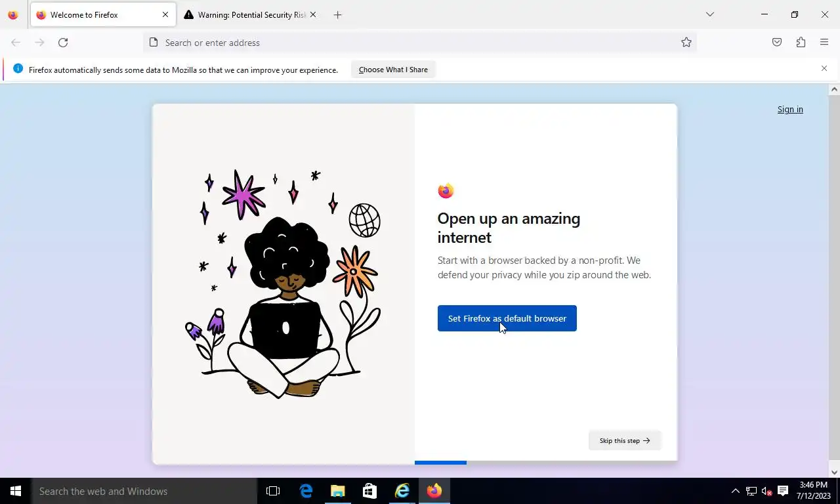Bookmark this page with the star icon
The height and width of the screenshot is (504, 840).
click(686, 43)
